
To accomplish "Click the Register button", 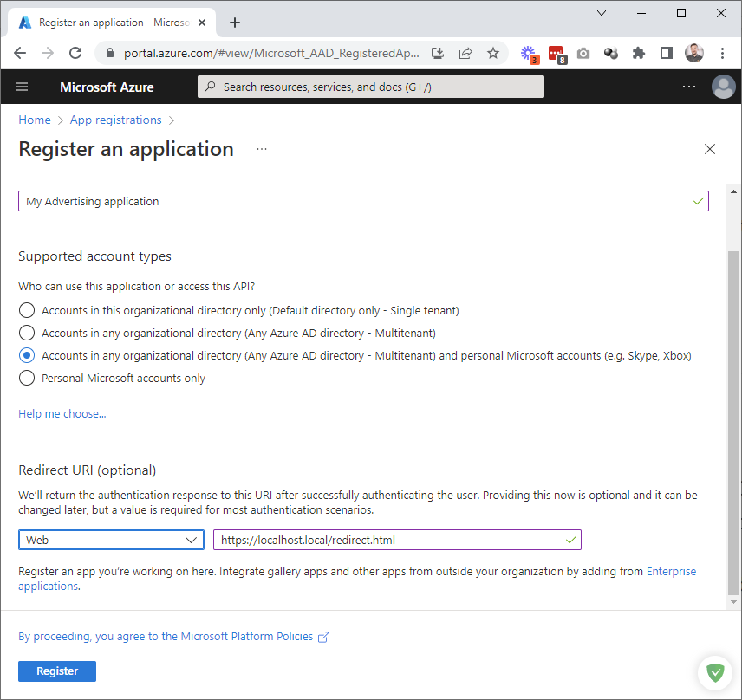I will (57, 671).
